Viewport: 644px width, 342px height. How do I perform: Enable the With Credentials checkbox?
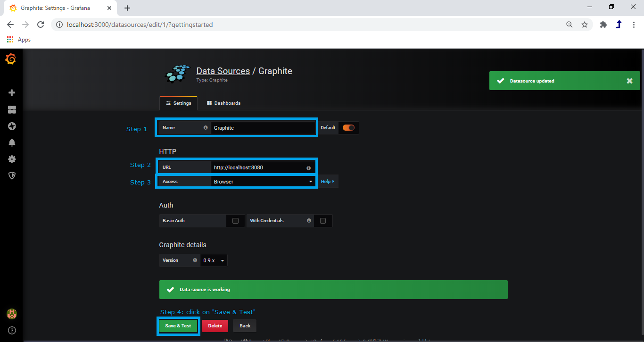pos(323,220)
